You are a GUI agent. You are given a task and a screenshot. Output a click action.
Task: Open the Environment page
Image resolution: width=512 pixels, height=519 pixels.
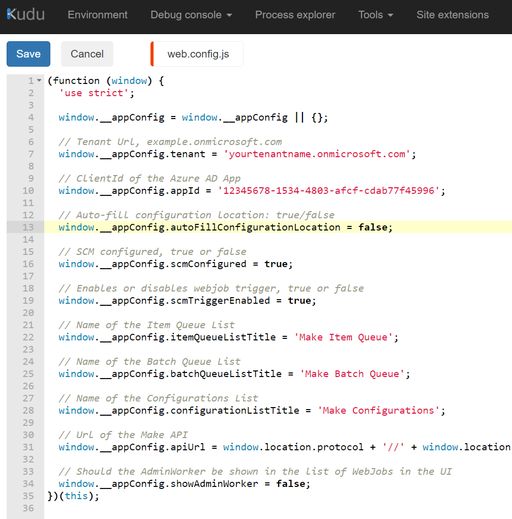click(x=97, y=15)
